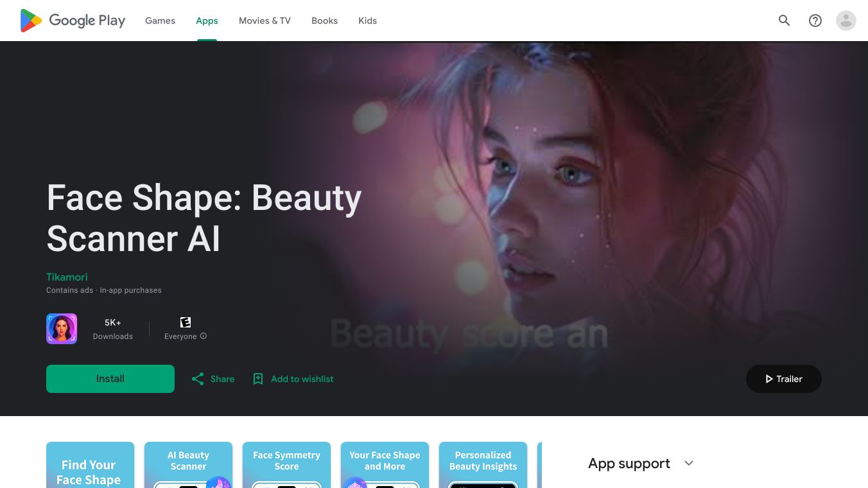Go to Movies & TV tab
The width and height of the screenshot is (868, 488).
(x=265, y=21)
